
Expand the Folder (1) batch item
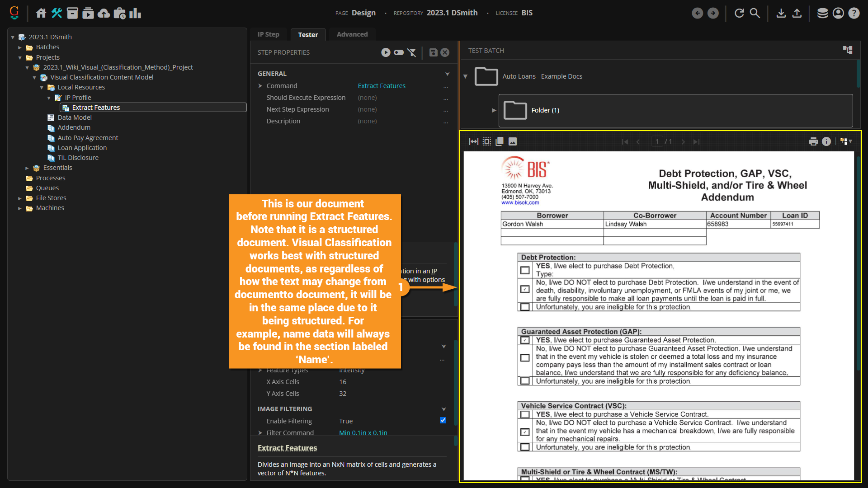tap(494, 110)
